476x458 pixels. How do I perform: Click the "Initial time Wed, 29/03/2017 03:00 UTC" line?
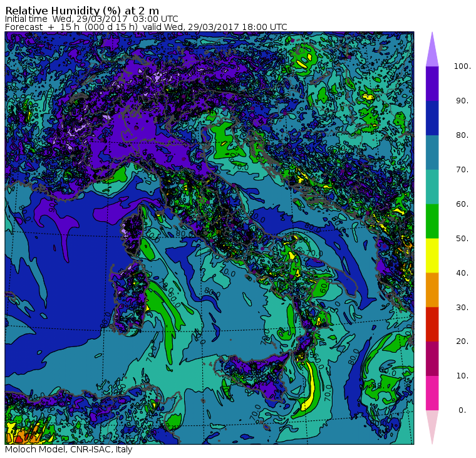click(91, 19)
